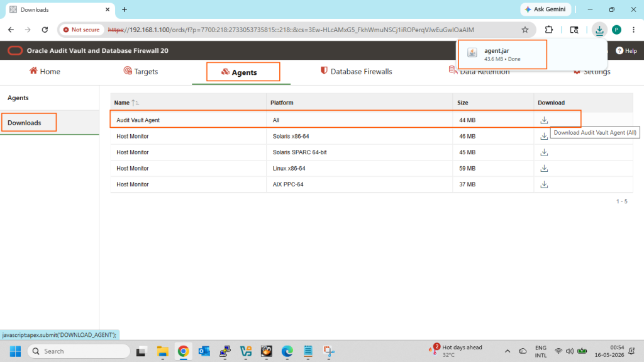Download Host Monitor for AIX PPC-64
The width and height of the screenshot is (644, 362).
click(544, 184)
